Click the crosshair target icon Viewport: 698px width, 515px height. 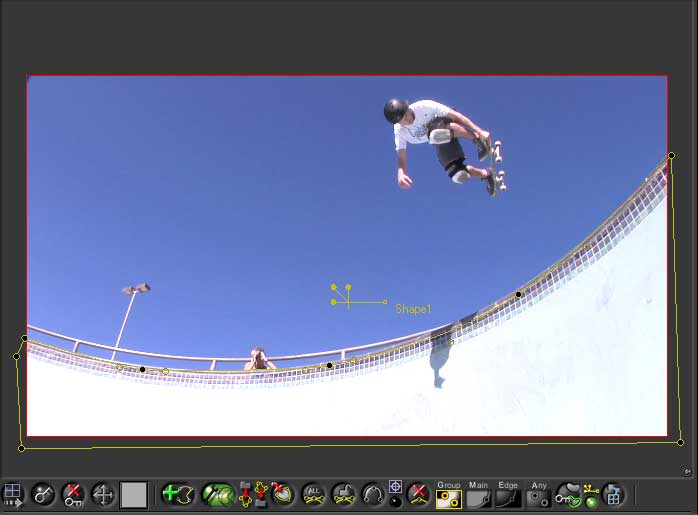pos(395,487)
